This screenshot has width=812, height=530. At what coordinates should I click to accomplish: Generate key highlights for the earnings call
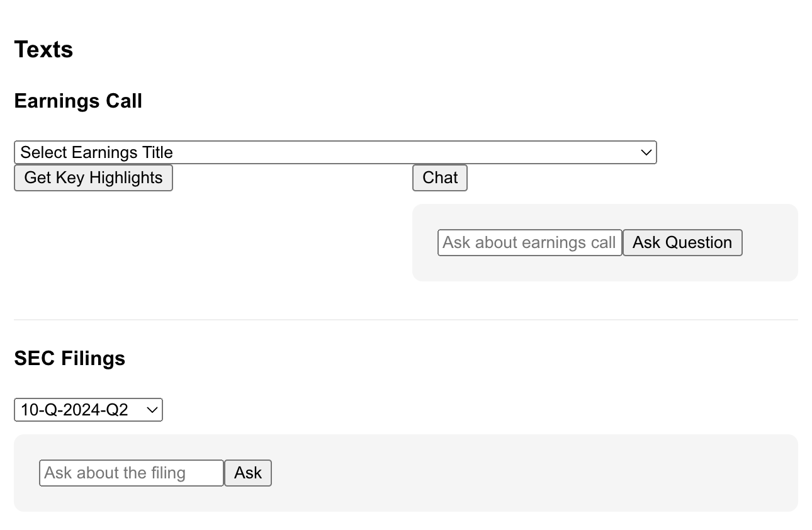click(x=93, y=178)
